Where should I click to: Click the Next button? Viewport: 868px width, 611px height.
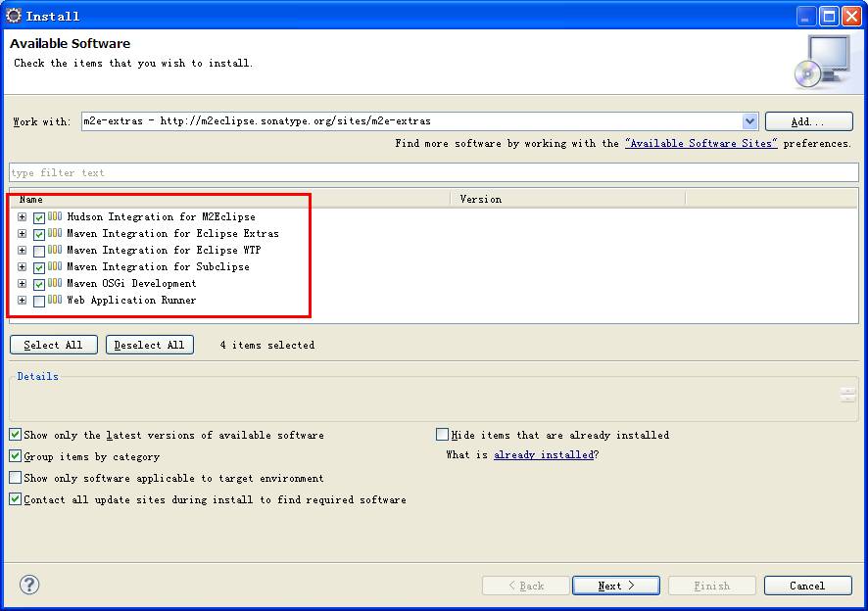(616, 586)
